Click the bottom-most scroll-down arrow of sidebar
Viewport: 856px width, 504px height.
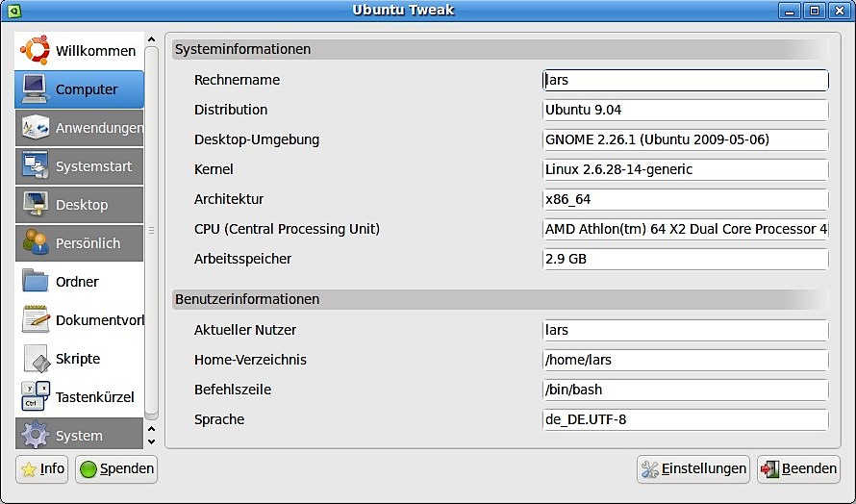point(151,441)
